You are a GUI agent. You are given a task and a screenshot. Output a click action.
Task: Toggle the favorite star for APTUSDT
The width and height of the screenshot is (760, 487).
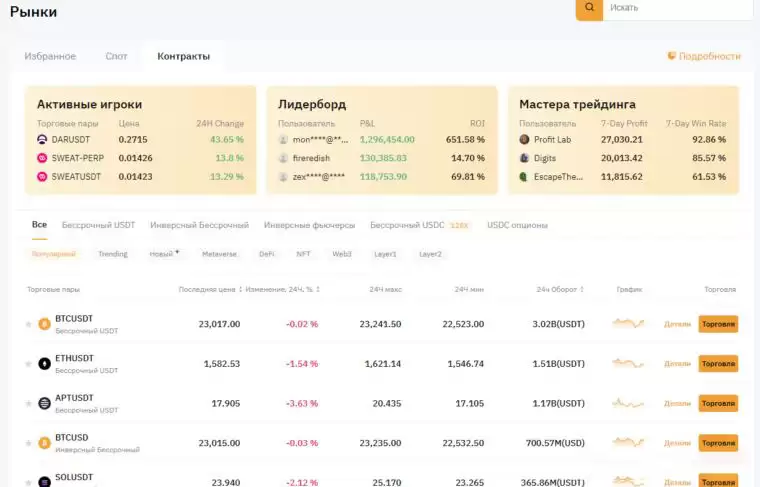(28, 403)
